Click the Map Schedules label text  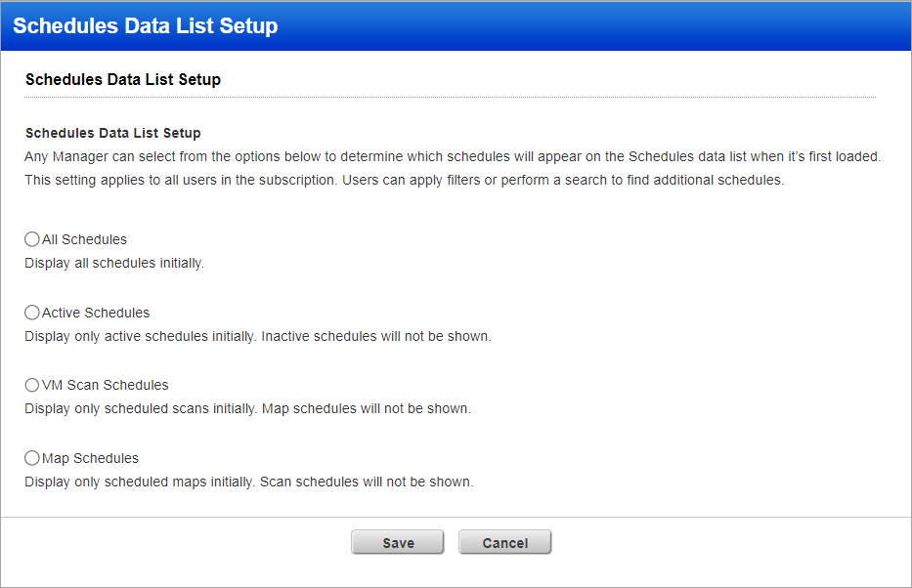tap(89, 457)
